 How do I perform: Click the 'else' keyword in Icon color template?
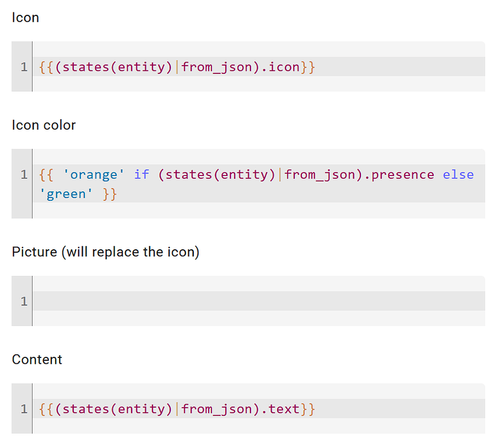coord(458,174)
